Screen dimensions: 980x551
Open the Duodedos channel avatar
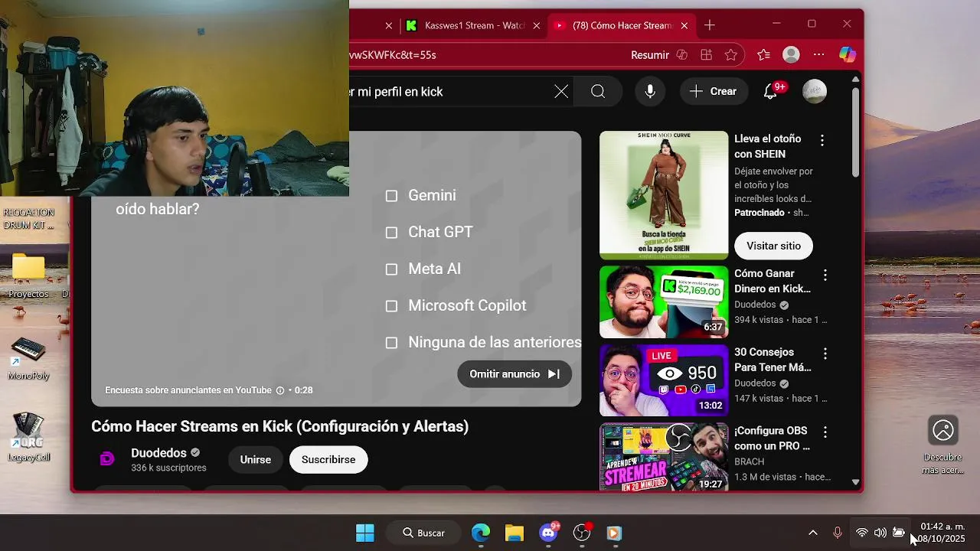(x=107, y=459)
